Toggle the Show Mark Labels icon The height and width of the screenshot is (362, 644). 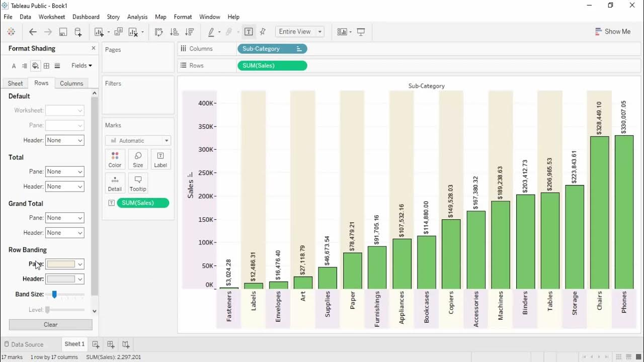click(x=249, y=32)
